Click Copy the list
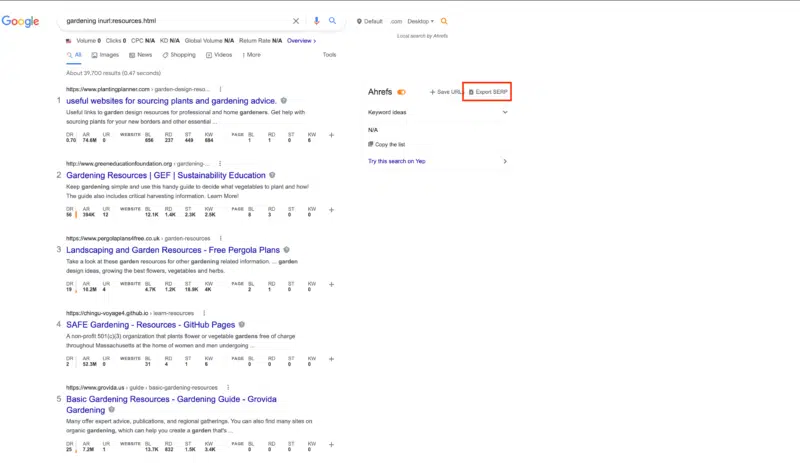 pos(387,144)
